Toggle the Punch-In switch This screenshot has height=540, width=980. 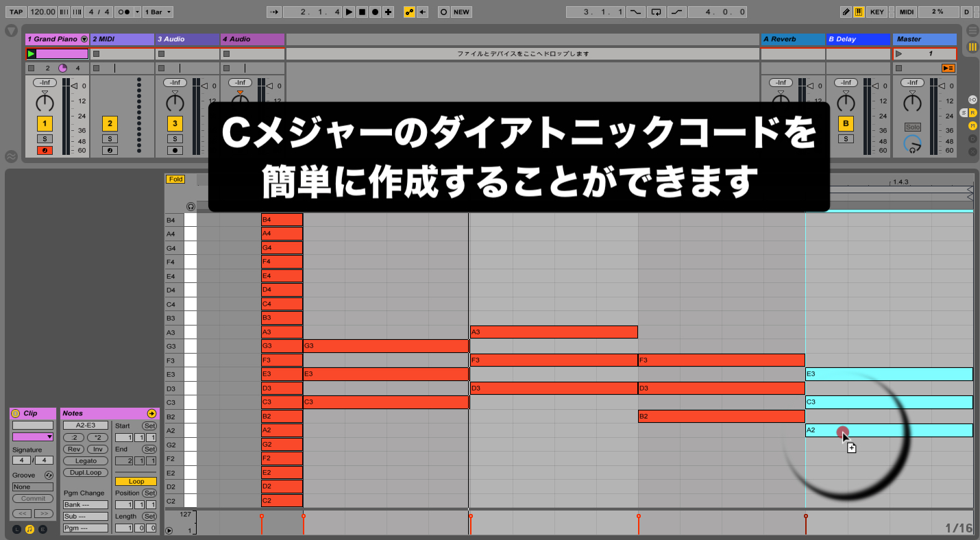(x=637, y=12)
